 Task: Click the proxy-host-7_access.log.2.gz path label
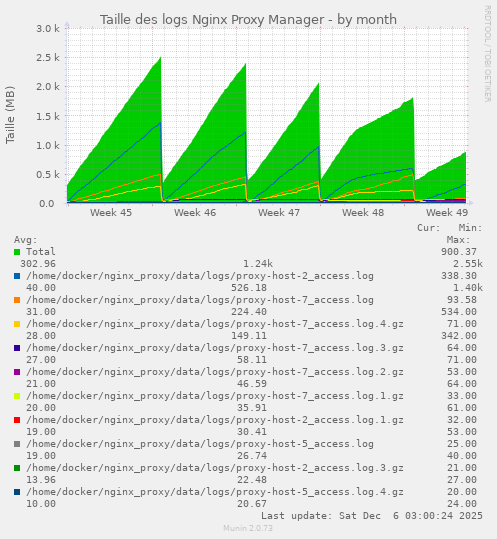215,372
